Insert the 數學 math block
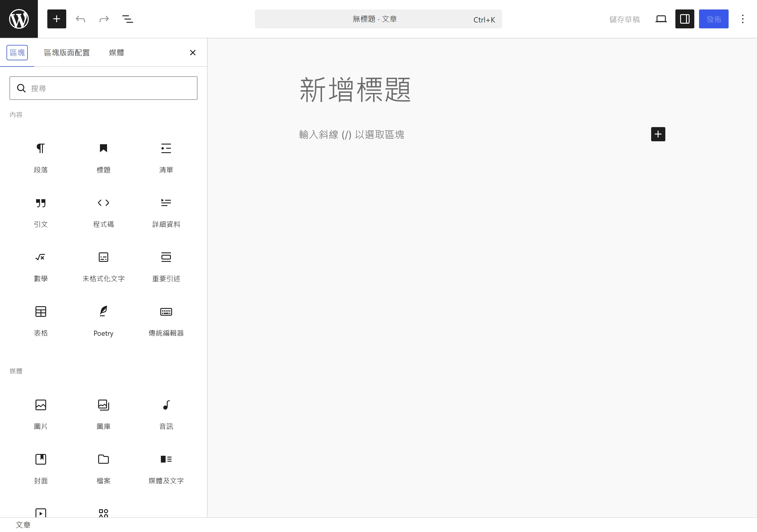This screenshot has width=757, height=532. click(41, 267)
